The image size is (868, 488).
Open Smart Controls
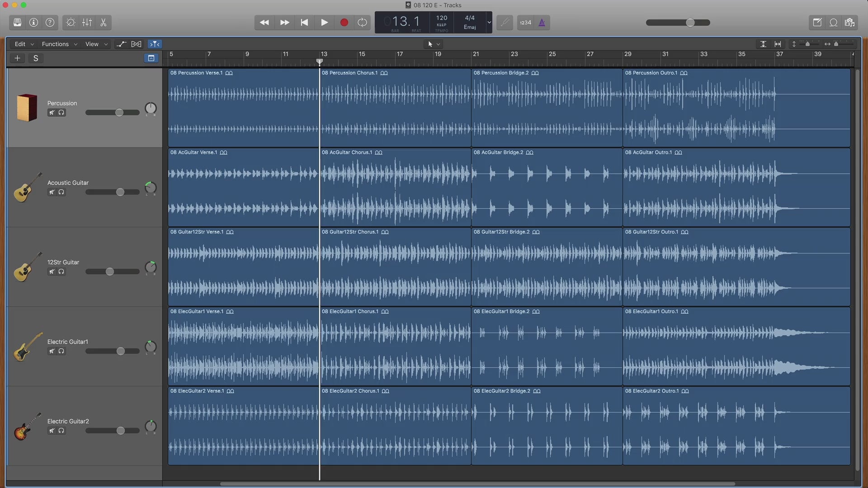71,23
